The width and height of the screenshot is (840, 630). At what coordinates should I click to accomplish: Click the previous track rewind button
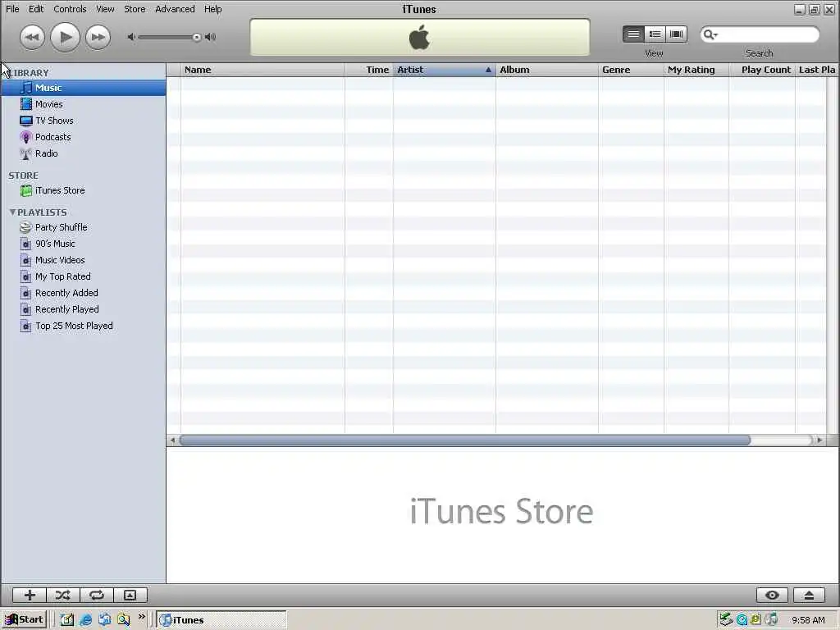[32, 37]
